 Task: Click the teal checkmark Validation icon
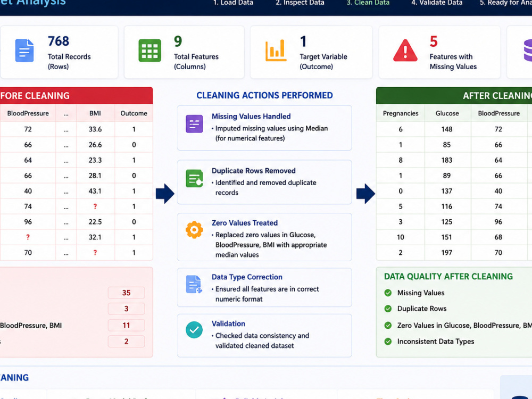pos(194,330)
